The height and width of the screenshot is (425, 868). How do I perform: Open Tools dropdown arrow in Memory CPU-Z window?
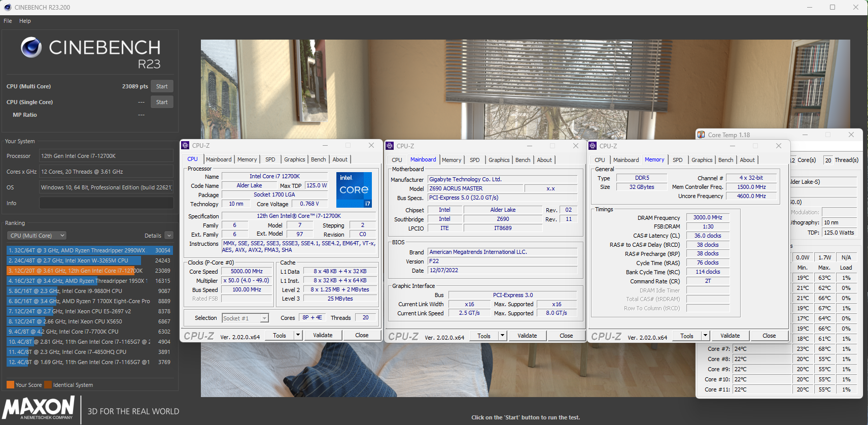706,336
